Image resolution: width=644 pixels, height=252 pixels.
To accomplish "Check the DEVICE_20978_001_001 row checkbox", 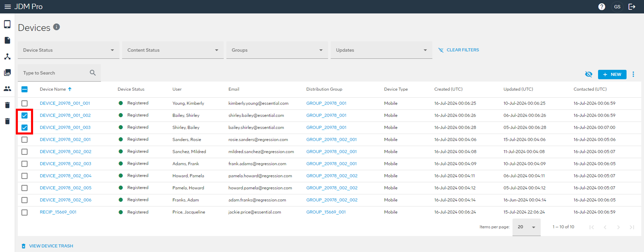I will 24,103.
